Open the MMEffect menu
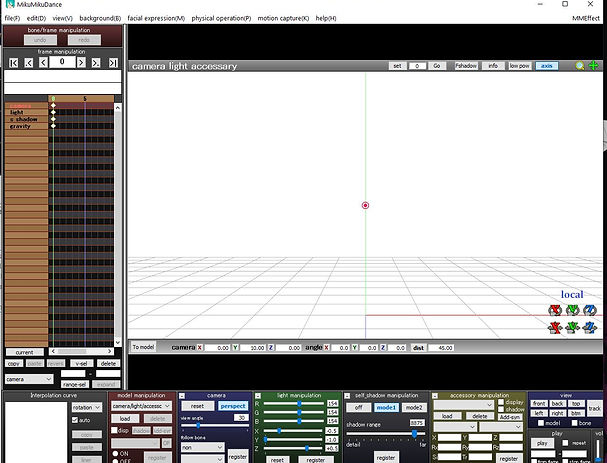 pyautogui.click(x=586, y=18)
